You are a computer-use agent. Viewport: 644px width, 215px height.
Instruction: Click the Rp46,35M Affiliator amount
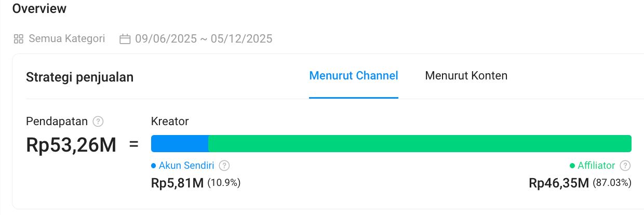pos(559,183)
